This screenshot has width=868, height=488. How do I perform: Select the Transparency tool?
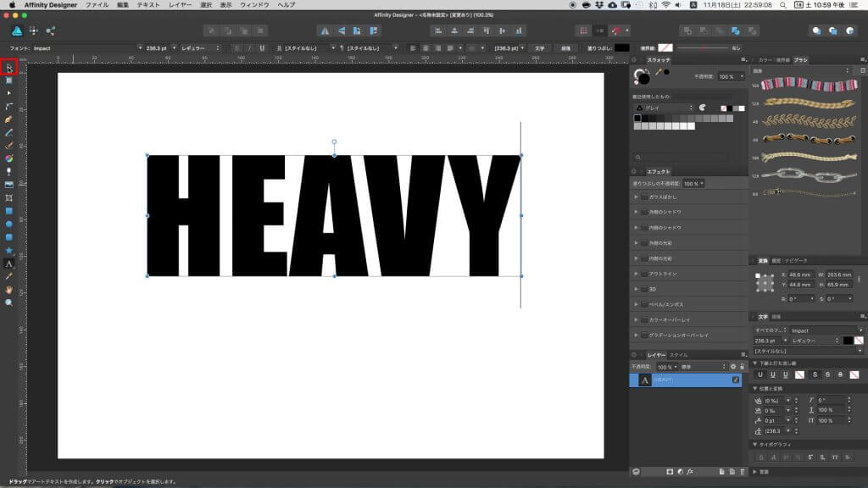pos(8,171)
